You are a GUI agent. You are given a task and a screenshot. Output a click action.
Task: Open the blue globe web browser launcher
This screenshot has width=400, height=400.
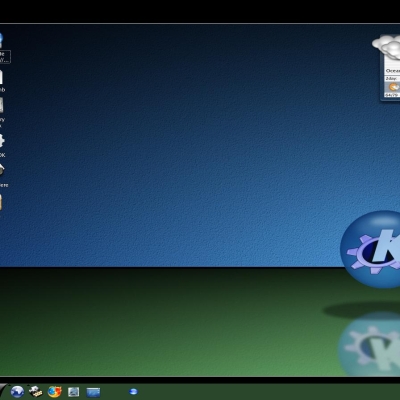click(17, 391)
